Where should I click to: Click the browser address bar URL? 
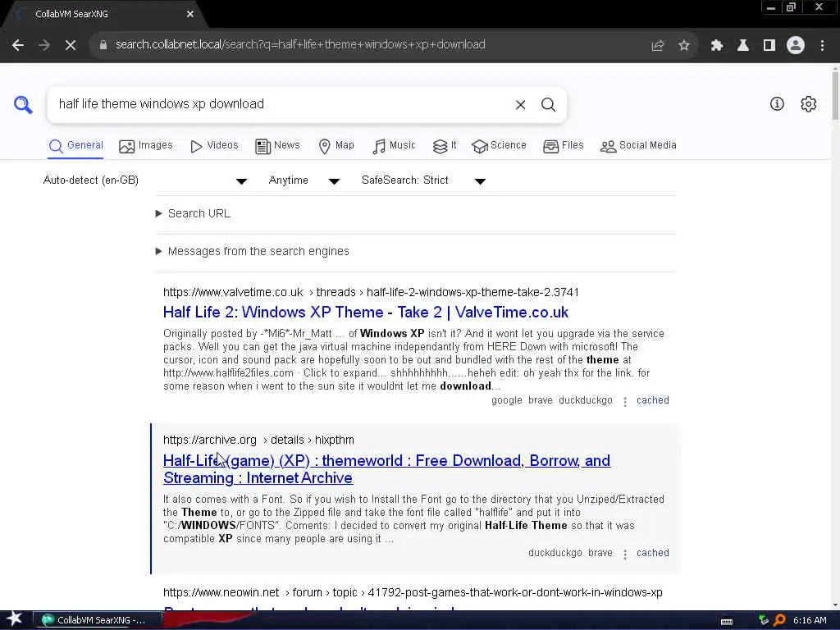300,45
